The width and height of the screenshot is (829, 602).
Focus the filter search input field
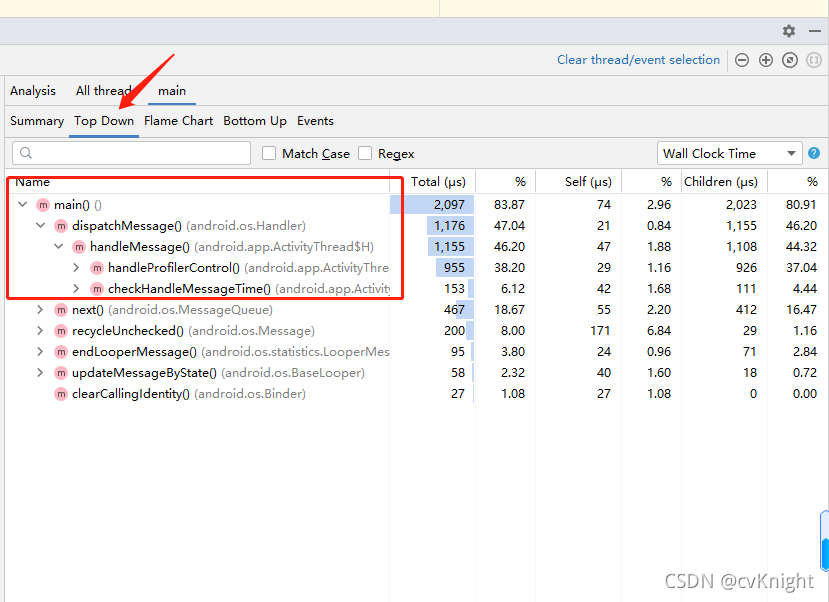(131, 153)
